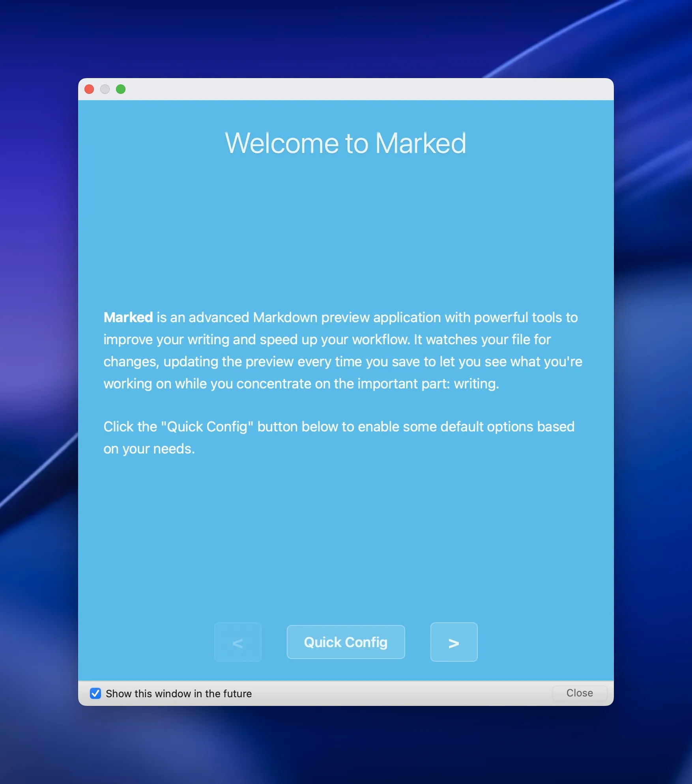Open the Quick Config setup
The width and height of the screenshot is (692, 784).
pyautogui.click(x=346, y=642)
